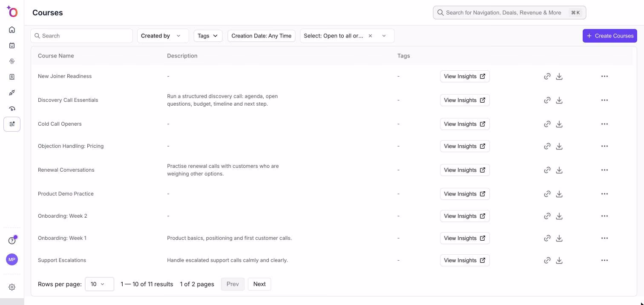Open the settings gear icon

(12, 287)
